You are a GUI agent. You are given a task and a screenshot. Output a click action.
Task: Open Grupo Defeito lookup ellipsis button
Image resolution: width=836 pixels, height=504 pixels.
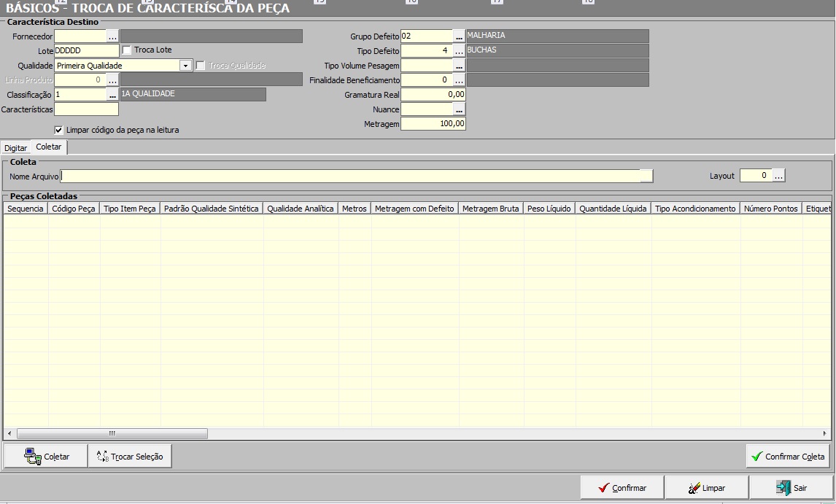tap(459, 36)
